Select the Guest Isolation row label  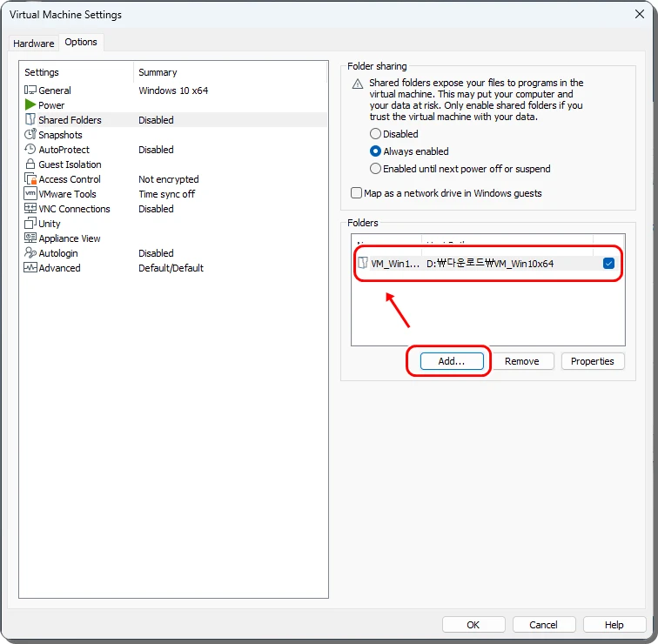pos(70,164)
